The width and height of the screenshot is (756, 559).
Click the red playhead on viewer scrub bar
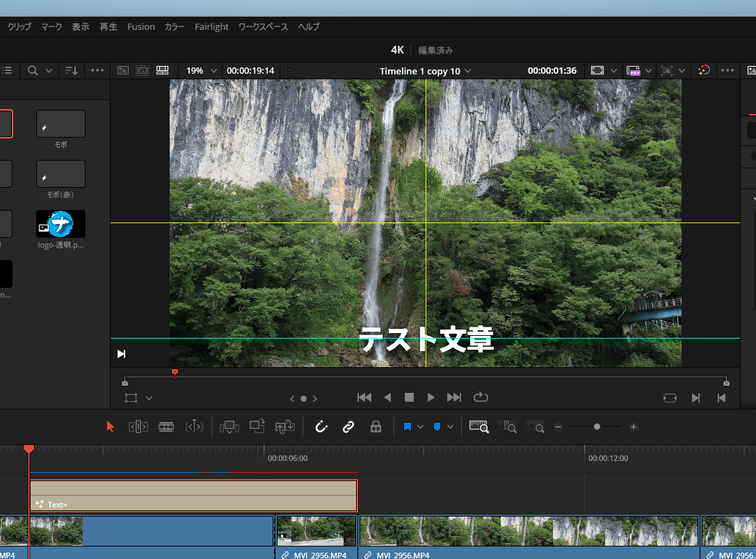pyautogui.click(x=175, y=373)
